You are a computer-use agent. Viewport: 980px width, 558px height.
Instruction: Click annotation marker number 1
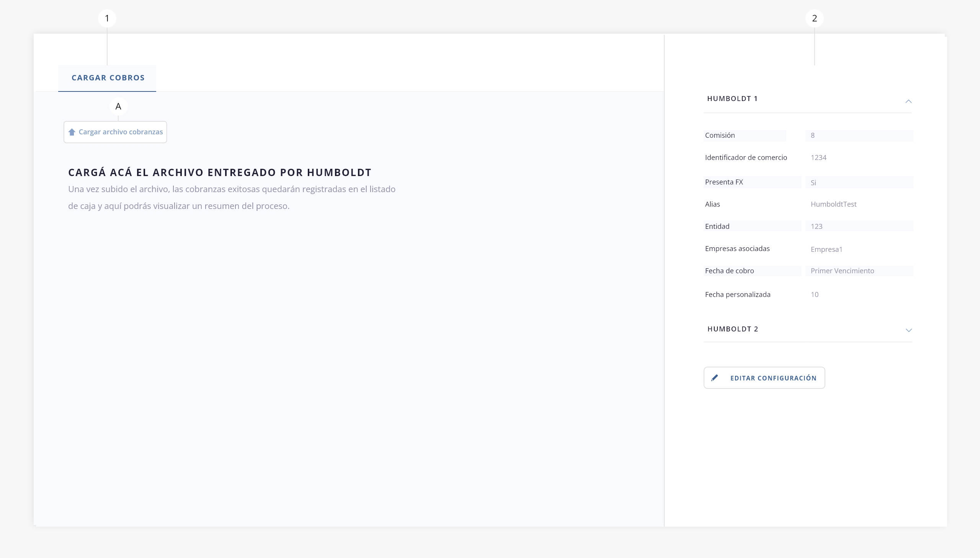(107, 18)
